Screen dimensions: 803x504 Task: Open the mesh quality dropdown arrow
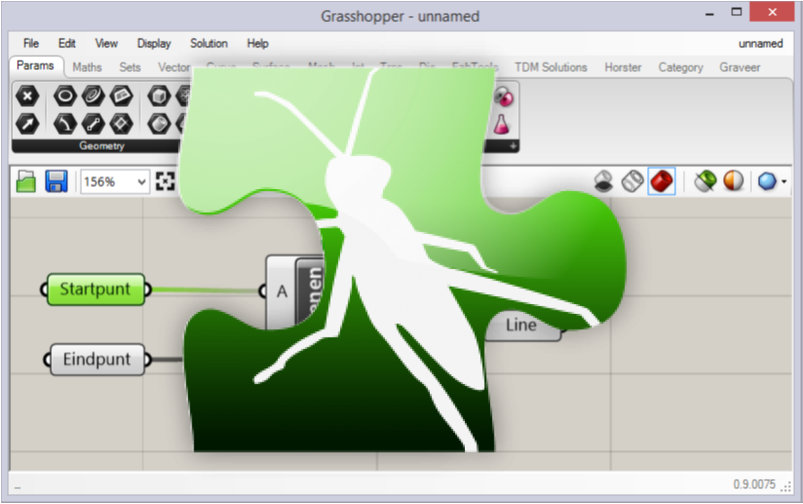click(784, 182)
